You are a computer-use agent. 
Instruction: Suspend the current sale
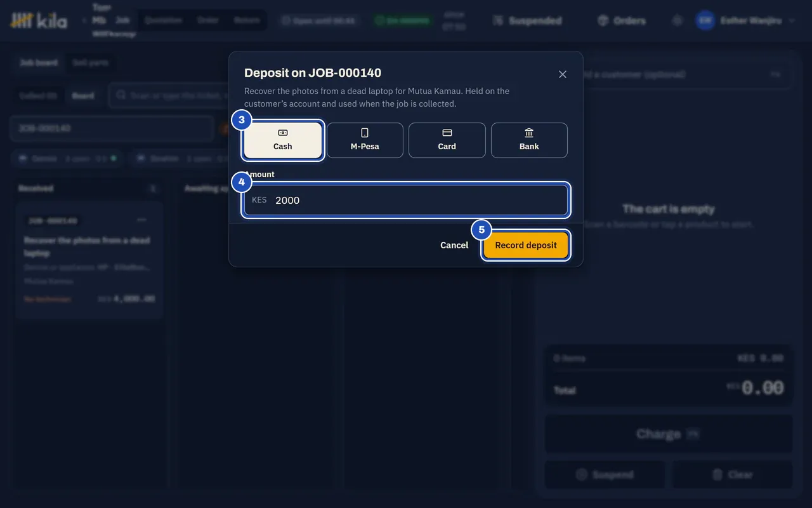click(x=605, y=474)
